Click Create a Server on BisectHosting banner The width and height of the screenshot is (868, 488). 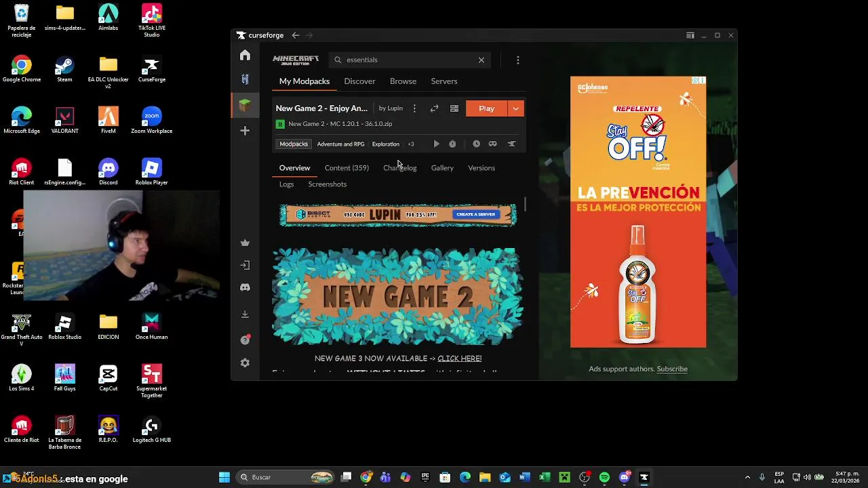click(475, 214)
